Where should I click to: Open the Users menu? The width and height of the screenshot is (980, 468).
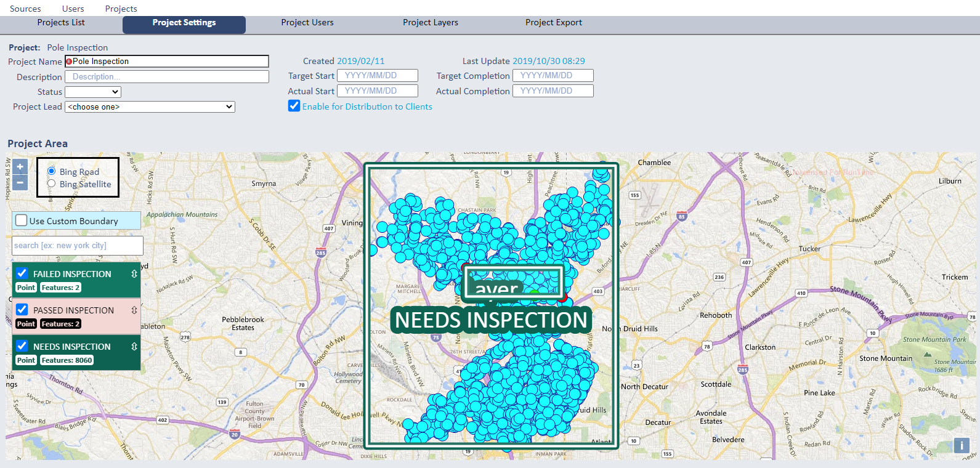tap(73, 9)
